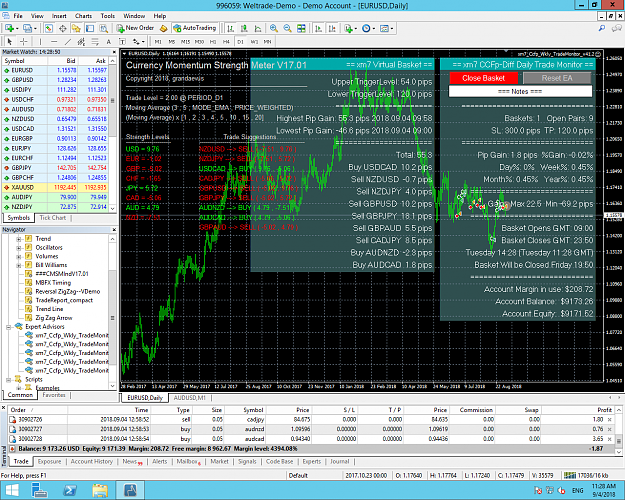Viewport: 625px width, 500px height.
Task: Open the Indicators list dropdown
Action: pyautogui.click(x=350, y=28)
